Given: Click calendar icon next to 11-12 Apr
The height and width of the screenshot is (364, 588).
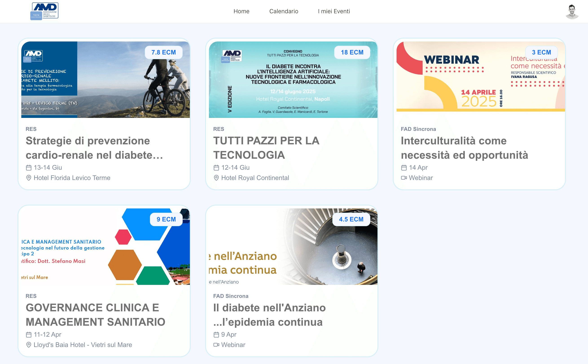Looking at the screenshot, I should pyautogui.click(x=29, y=335).
